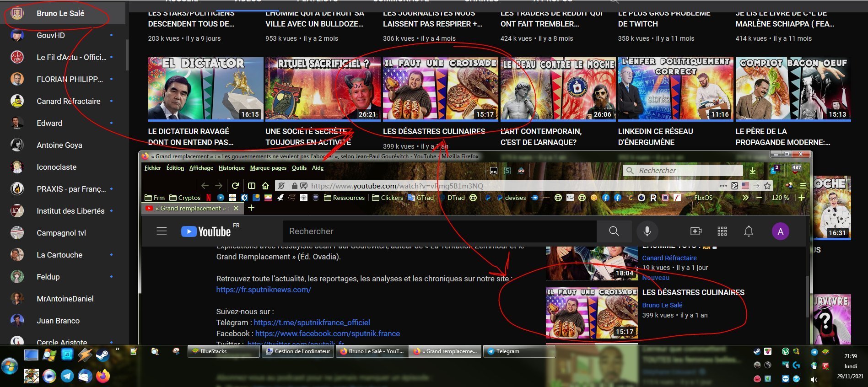Open the YouTube apps grid
This screenshot has width=868, height=387.
point(722,231)
